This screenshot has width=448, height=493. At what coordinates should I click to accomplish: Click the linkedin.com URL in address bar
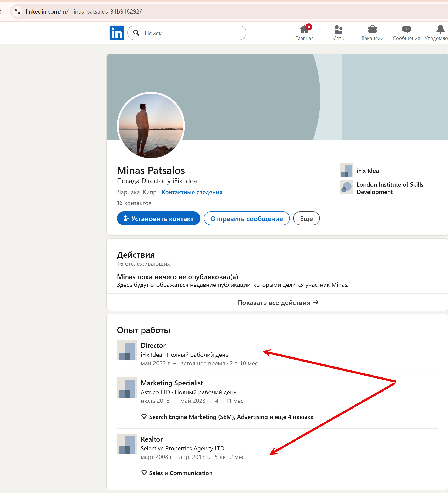tap(84, 11)
